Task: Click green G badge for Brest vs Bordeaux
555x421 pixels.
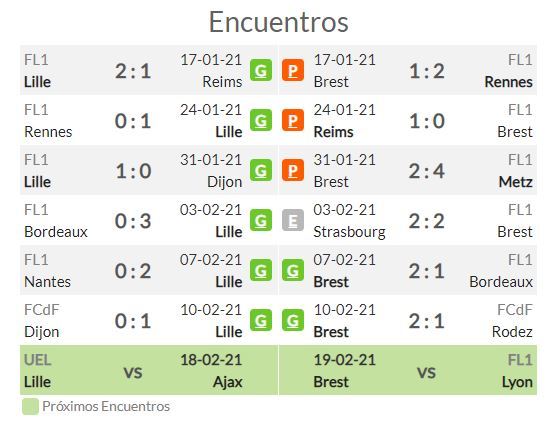Action: tap(293, 271)
